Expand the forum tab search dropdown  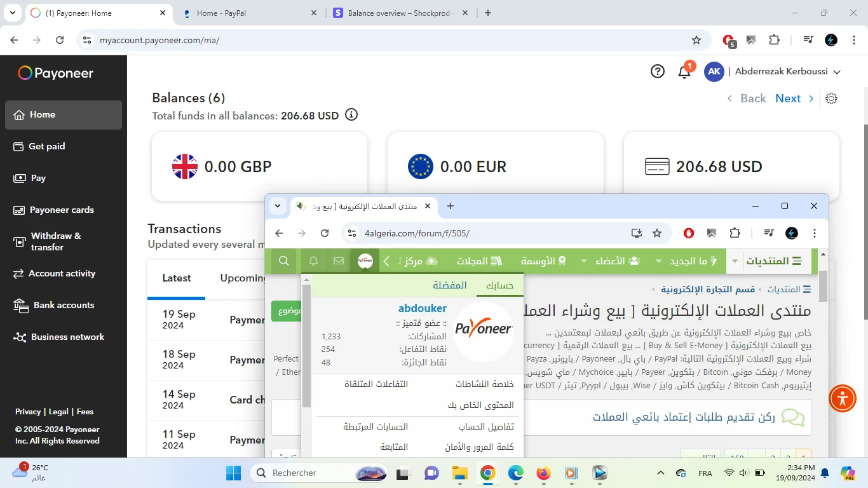278,206
